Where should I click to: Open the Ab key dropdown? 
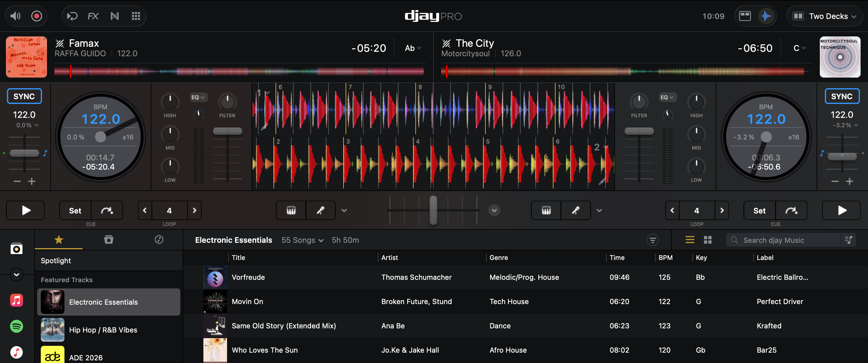pos(413,48)
